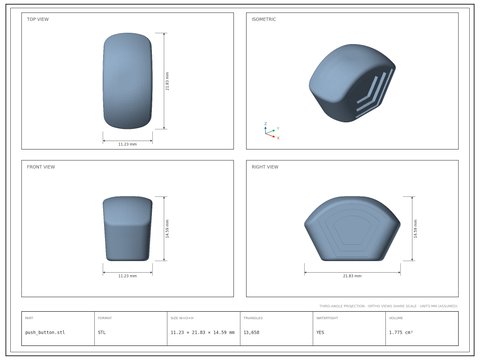
Task: Click the FRONT VIEW label
Action: (41, 167)
